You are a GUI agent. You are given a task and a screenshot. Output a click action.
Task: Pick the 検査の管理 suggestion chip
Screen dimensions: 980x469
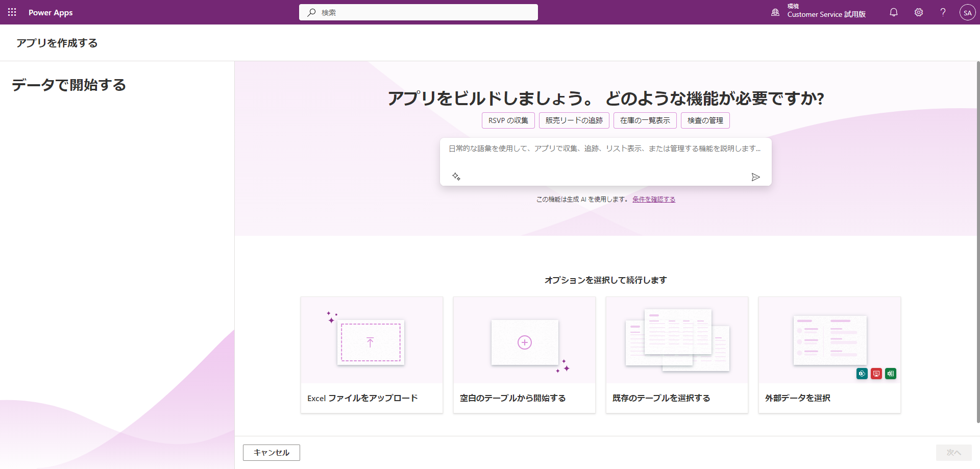pos(705,120)
